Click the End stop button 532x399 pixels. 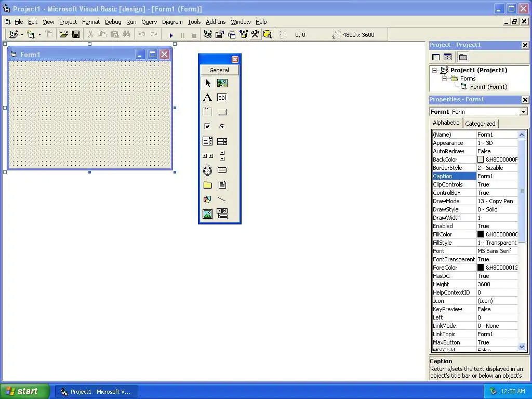coord(194,35)
